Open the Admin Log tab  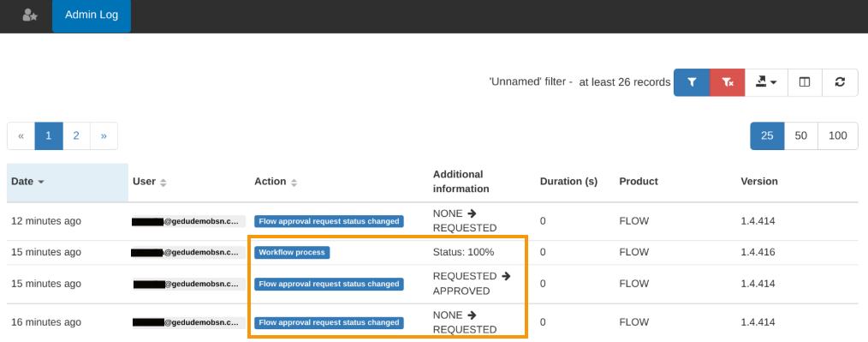click(92, 15)
